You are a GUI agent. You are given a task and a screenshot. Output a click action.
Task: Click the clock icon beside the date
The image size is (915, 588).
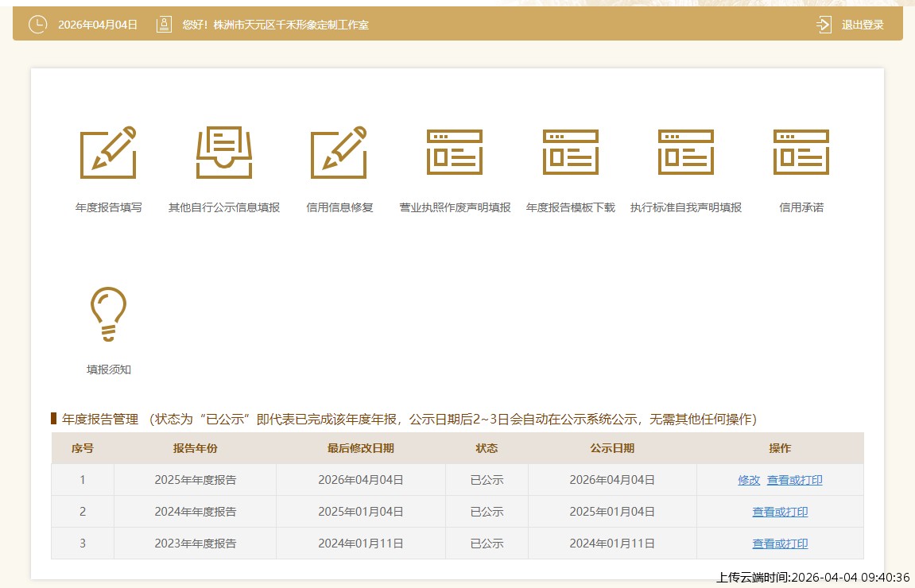tap(37, 25)
